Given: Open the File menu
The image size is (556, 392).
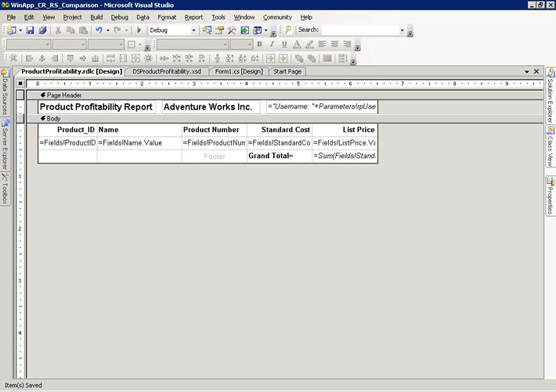Looking at the screenshot, I should click(11, 17).
